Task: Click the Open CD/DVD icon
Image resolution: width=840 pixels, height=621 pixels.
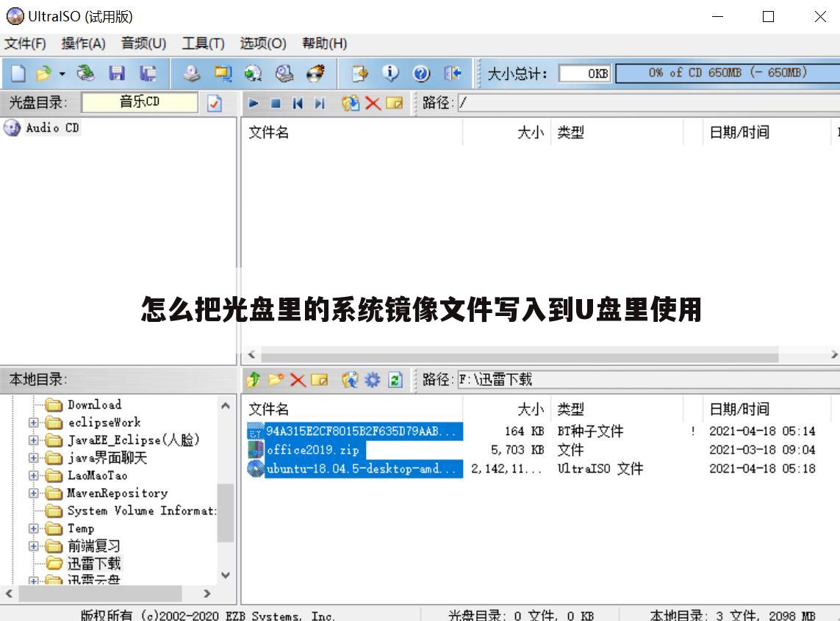Action: point(85,73)
